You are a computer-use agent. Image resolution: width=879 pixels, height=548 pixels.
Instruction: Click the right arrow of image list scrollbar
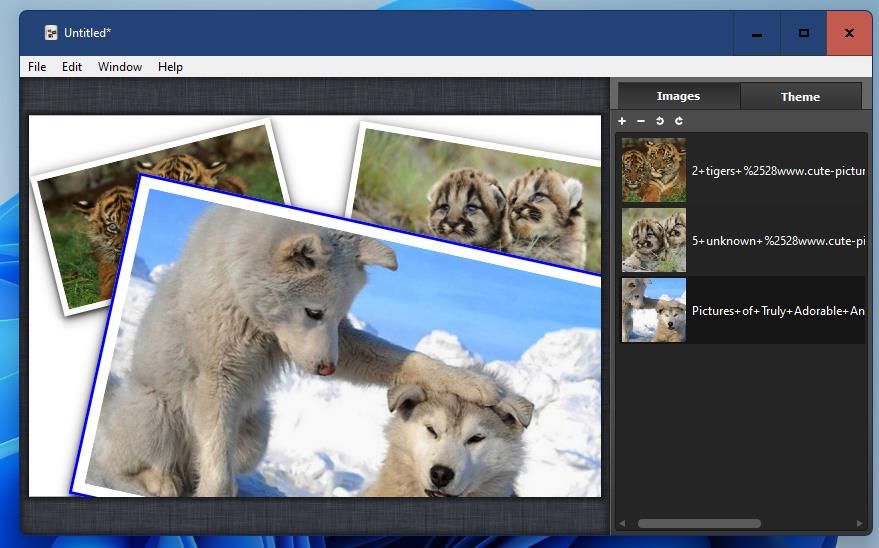click(x=859, y=523)
